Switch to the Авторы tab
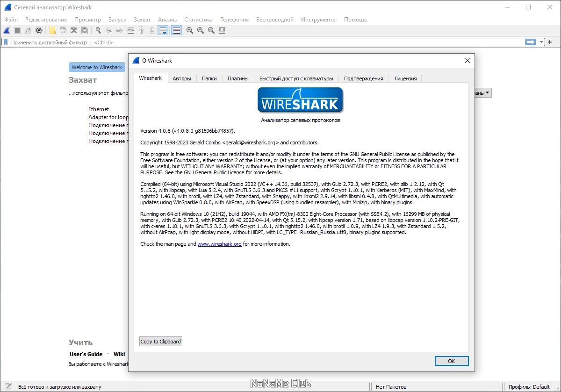This screenshot has width=561, height=392. 182,78
